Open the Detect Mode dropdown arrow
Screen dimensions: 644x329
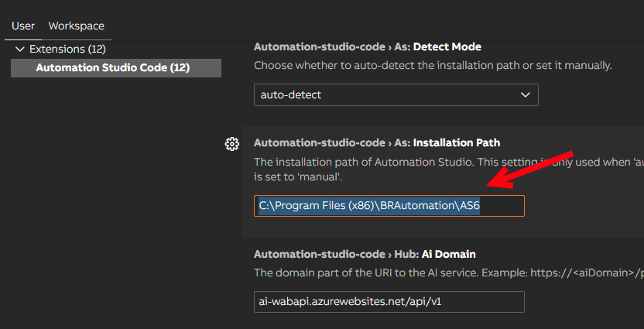click(526, 95)
